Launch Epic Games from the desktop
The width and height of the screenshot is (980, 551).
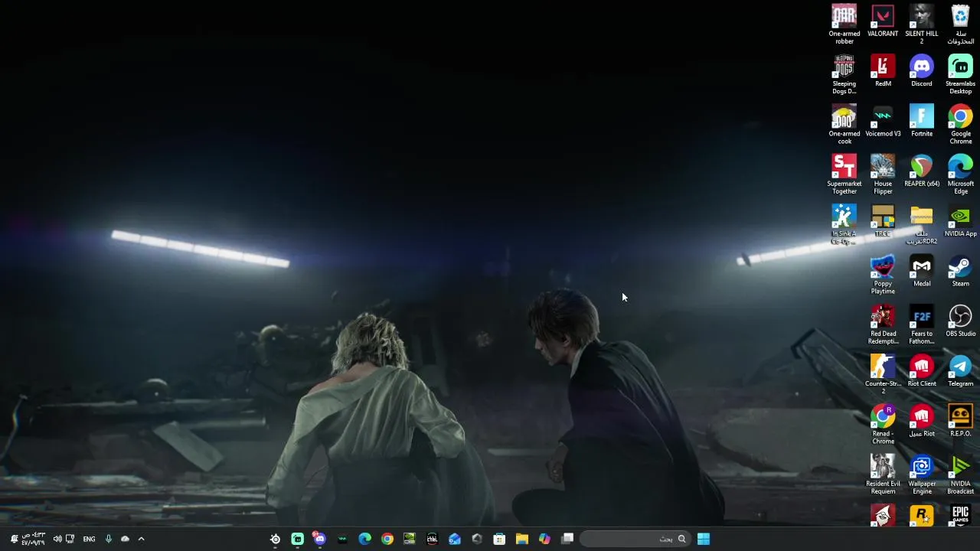click(960, 515)
